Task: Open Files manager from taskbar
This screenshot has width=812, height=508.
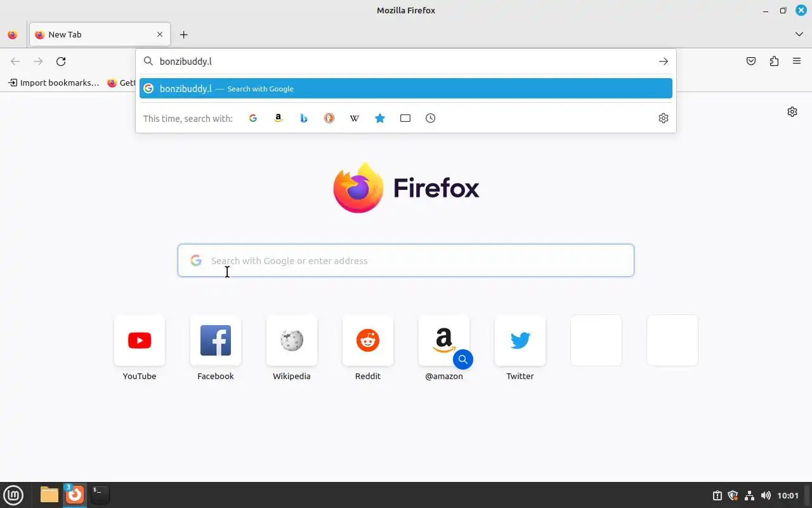Action: 49,495
